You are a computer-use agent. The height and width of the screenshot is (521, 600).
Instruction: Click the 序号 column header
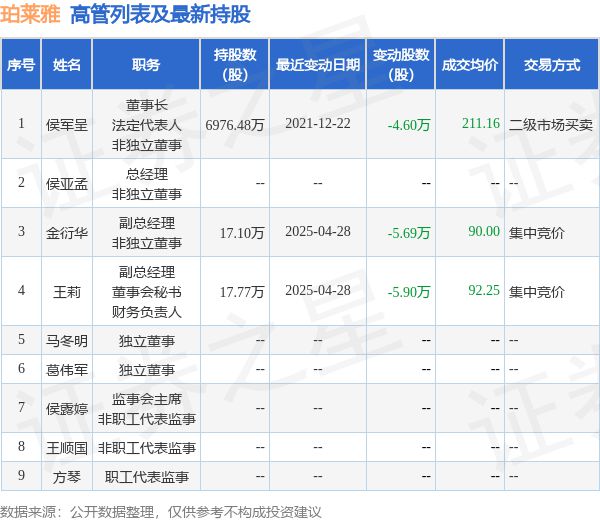[x=21, y=65]
